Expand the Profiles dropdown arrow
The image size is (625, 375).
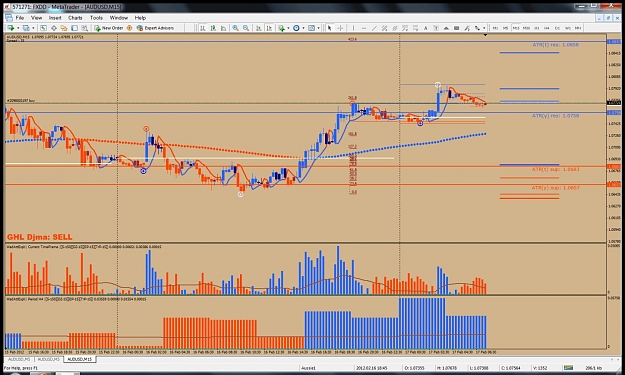point(33,28)
